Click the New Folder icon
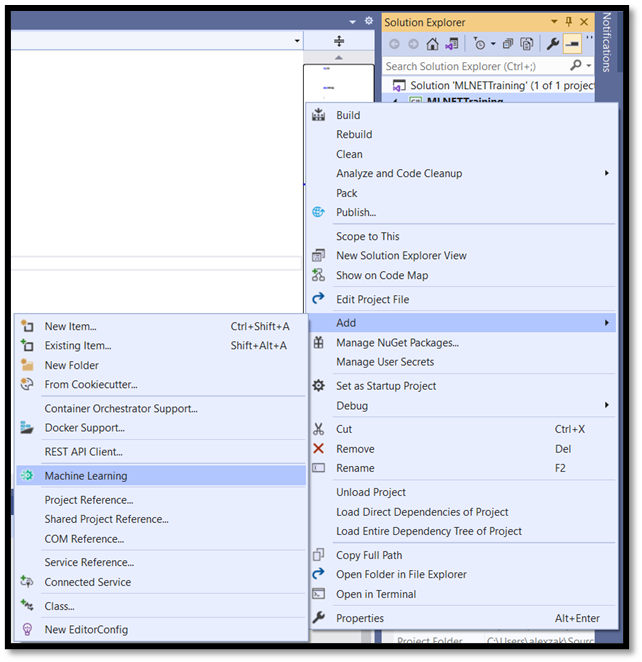Viewport: 642px width, 662px height. [27, 365]
